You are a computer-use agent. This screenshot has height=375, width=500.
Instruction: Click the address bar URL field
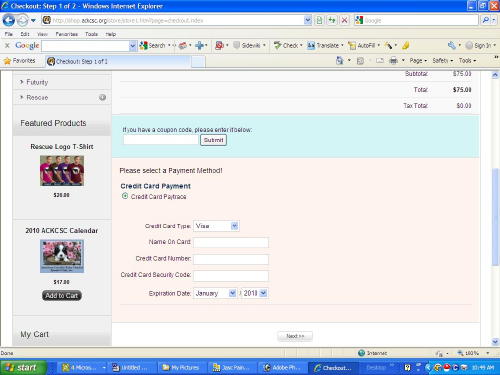(173, 20)
